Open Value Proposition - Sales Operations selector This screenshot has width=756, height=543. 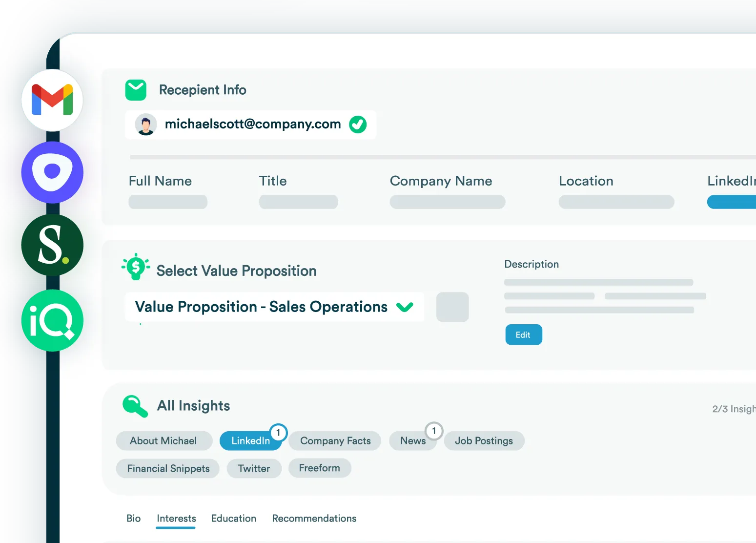[x=261, y=307]
